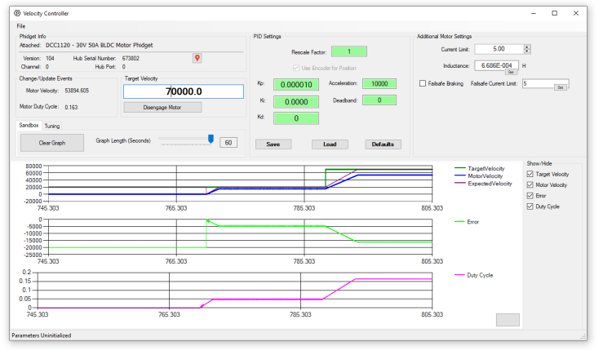This screenshot has width=612, height=364.
Task: Click the Graph Length seconds box showing 60
Action: pyautogui.click(x=228, y=143)
